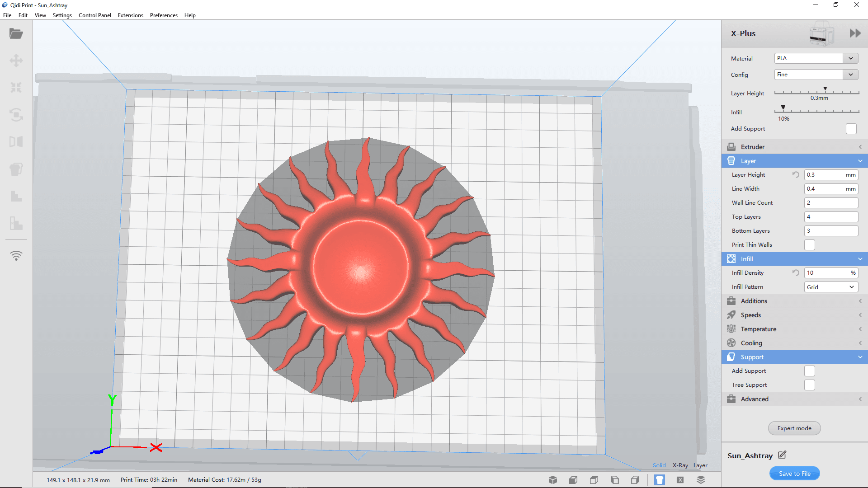Click the slice/layers preview icon

click(700, 480)
